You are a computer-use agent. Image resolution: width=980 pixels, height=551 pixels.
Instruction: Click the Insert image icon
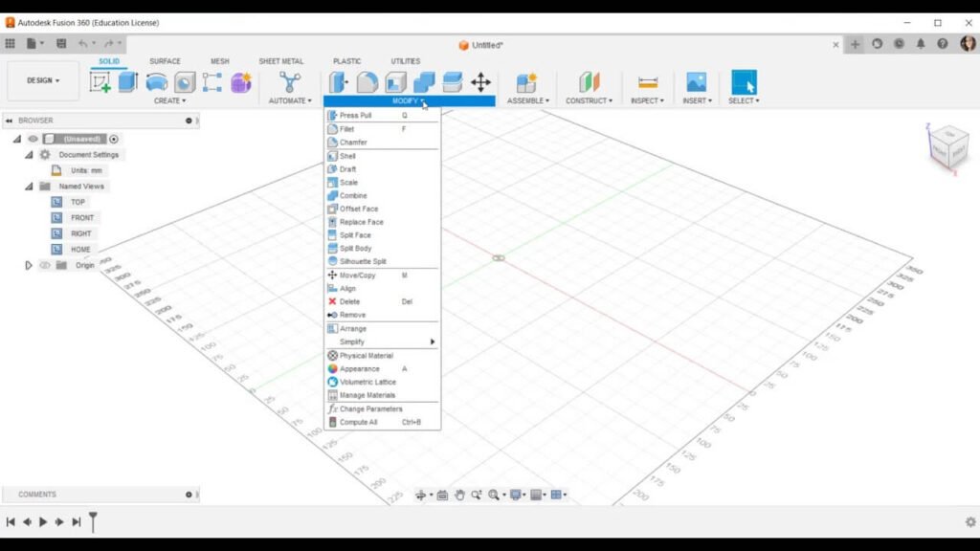coord(697,82)
